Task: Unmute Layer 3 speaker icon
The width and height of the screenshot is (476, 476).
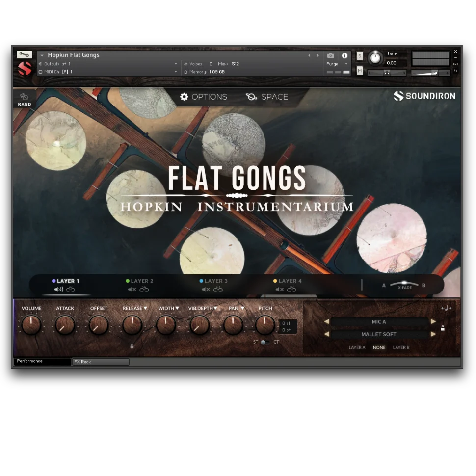Action: [x=206, y=290]
